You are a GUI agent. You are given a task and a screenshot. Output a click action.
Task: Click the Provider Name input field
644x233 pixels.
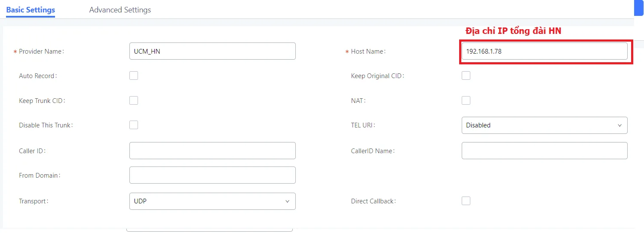(212, 51)
